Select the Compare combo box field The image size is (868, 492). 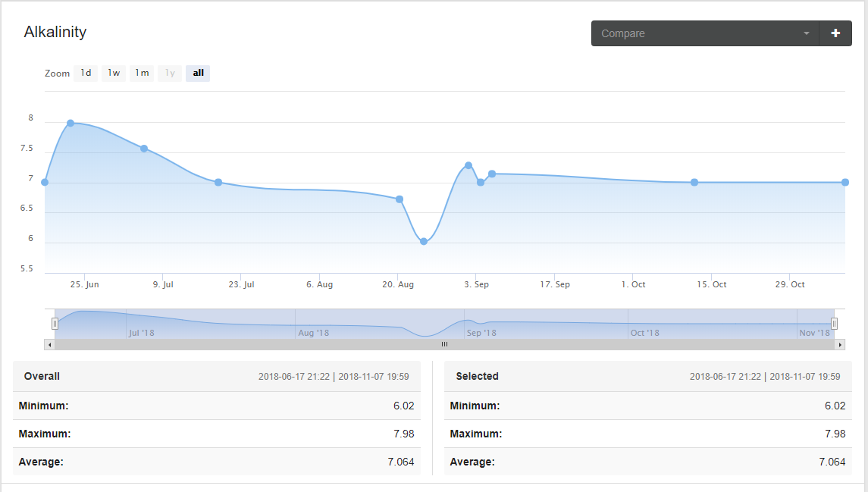tap(705, 33)
